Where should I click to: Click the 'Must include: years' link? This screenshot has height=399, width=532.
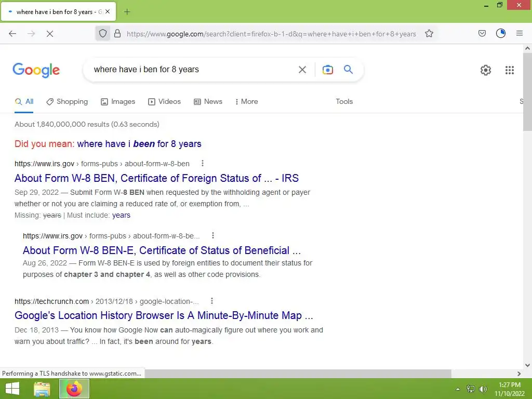(x=121, y=215)
